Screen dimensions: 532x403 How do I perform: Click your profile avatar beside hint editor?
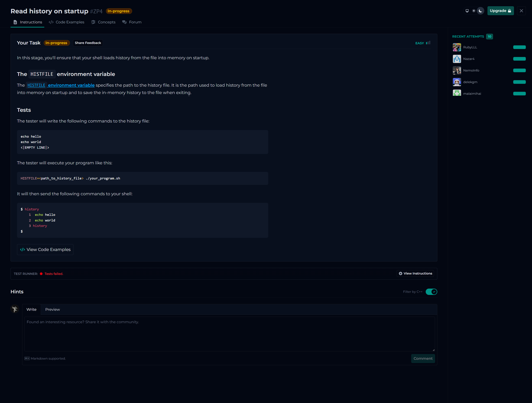(15, 309)
